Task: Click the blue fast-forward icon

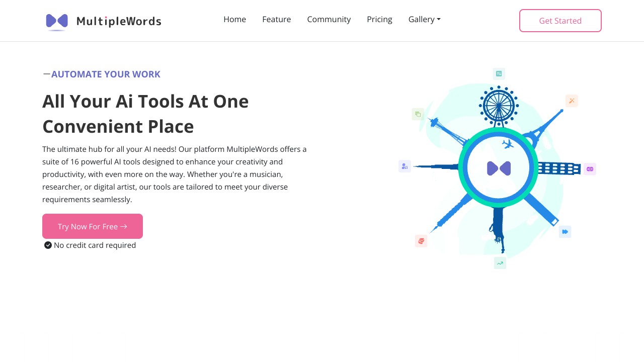Action: click(565, 232)
